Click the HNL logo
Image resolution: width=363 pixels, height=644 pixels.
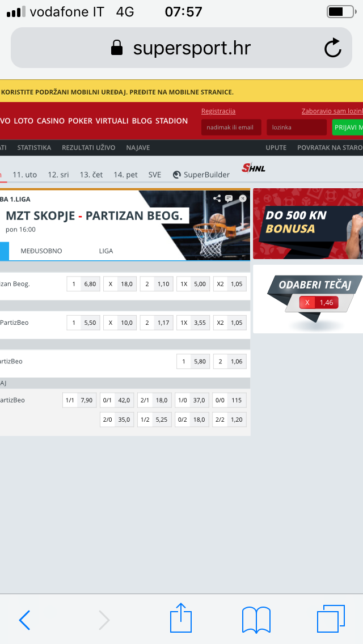click(253, 168)
